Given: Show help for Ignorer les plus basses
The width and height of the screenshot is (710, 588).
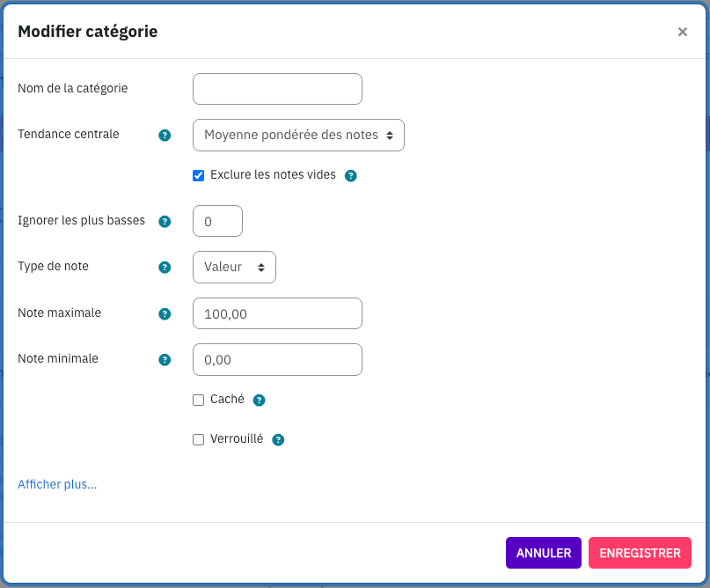Looking at the screenshot, I should (165, 222).
